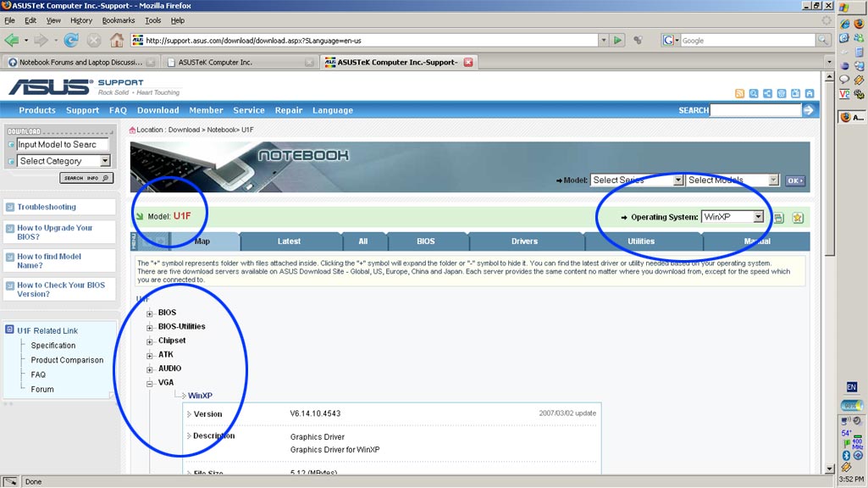Click the Download nav menu item
This screenshot has height=488, width=868.
(158, 110)
